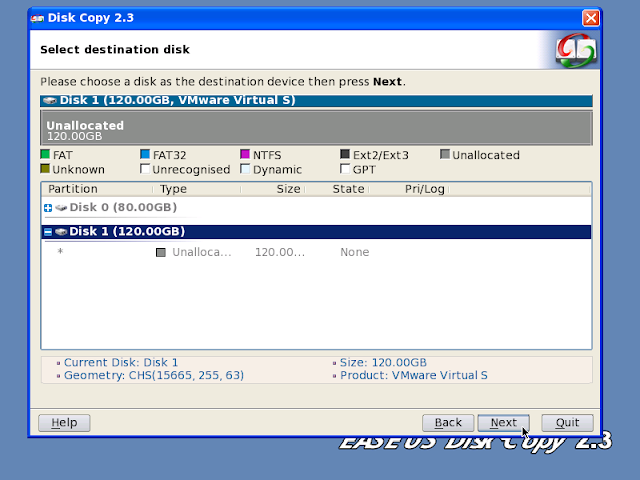
Task: Click the State column header
Action: point(348,189)
